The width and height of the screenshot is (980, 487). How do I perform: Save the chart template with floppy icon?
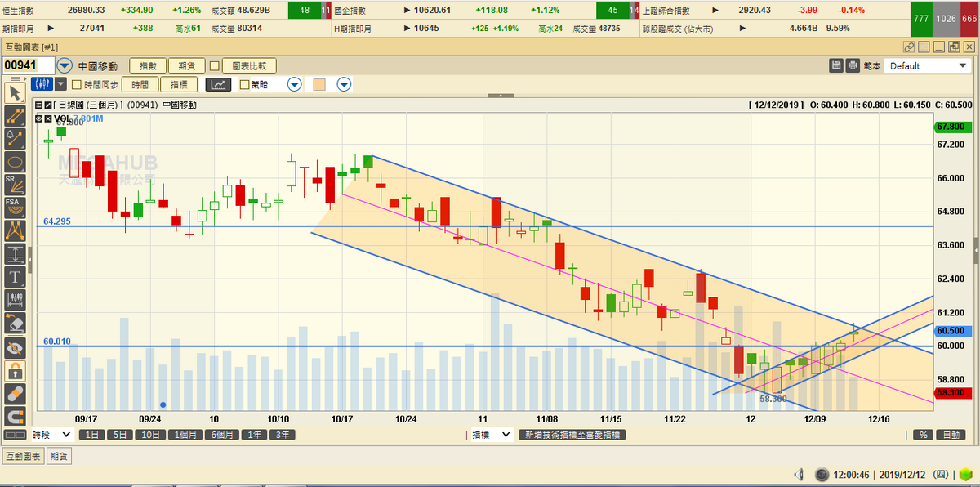click(x=836, y=65)
